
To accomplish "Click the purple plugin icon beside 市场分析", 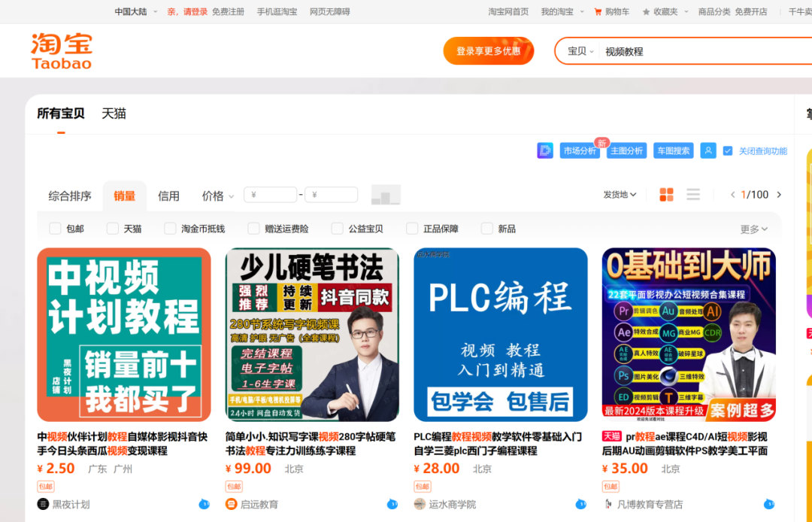I will point(545,150).
